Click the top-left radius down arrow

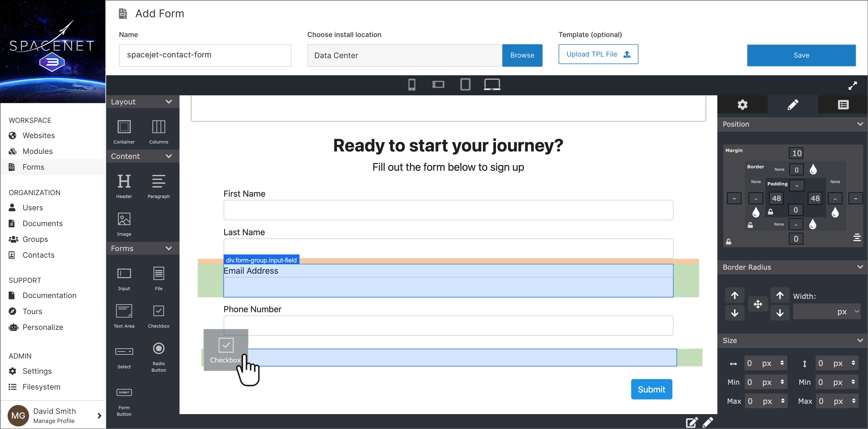pyautogui.click(x=735, y=313)
